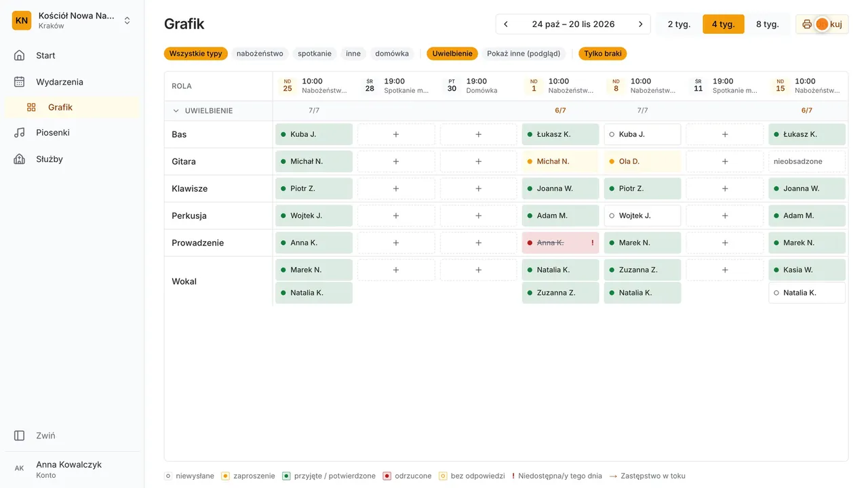Click Zuzanna Z. Wokal slot on Nd 1
The height and width of the screenshot is (488, 868).
(x=560, y=293)
